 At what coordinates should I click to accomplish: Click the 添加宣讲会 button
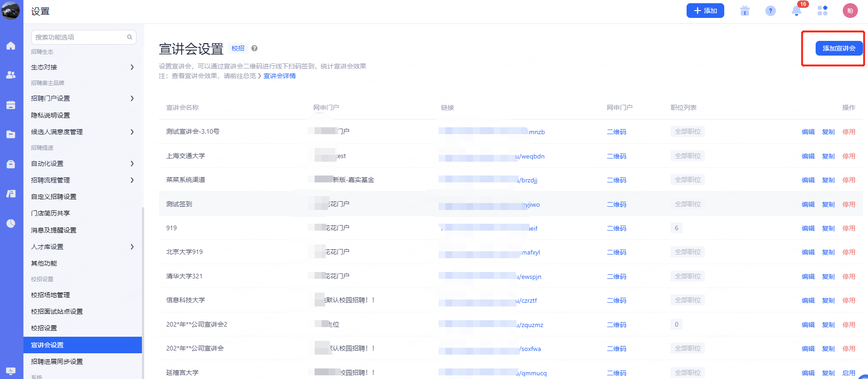click(839, 48)
